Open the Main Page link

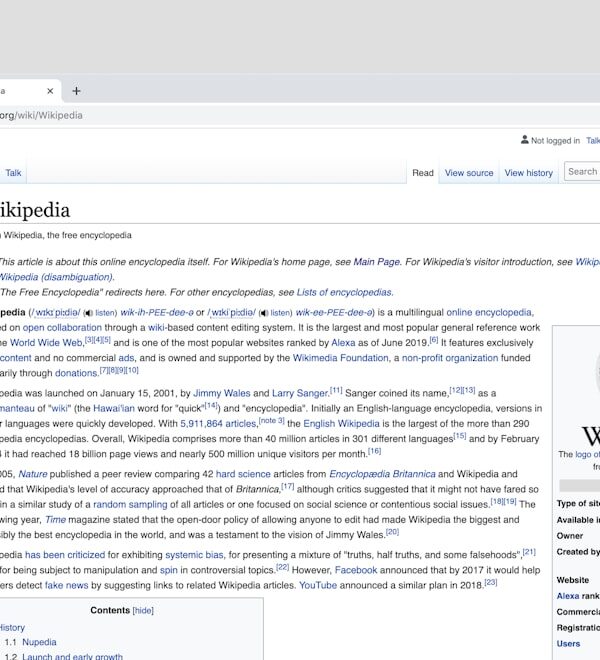click(376, 262)
